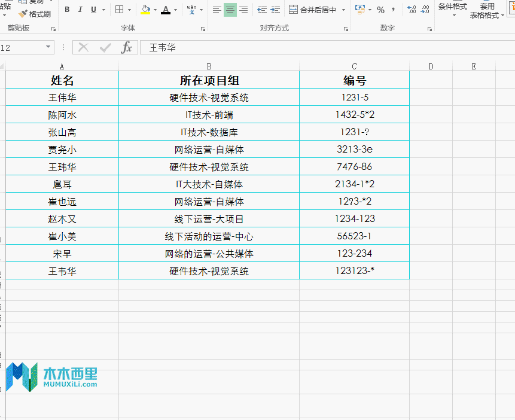Select column A header
The image size is (515, 420).
[x=62, y=66]
